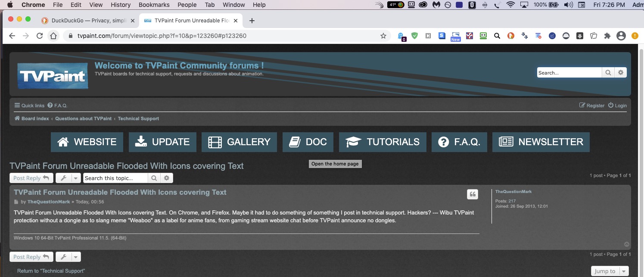Open the Window menu

click(234, 5)
